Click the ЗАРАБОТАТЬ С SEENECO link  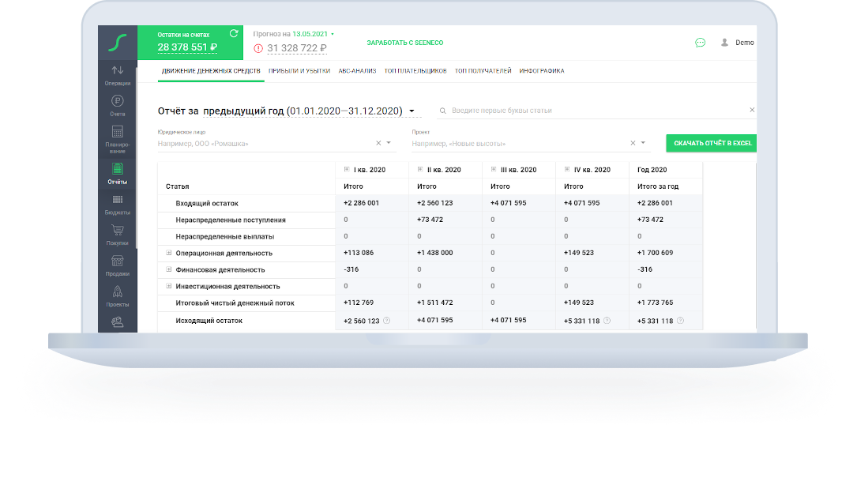[x=404, y=42]
